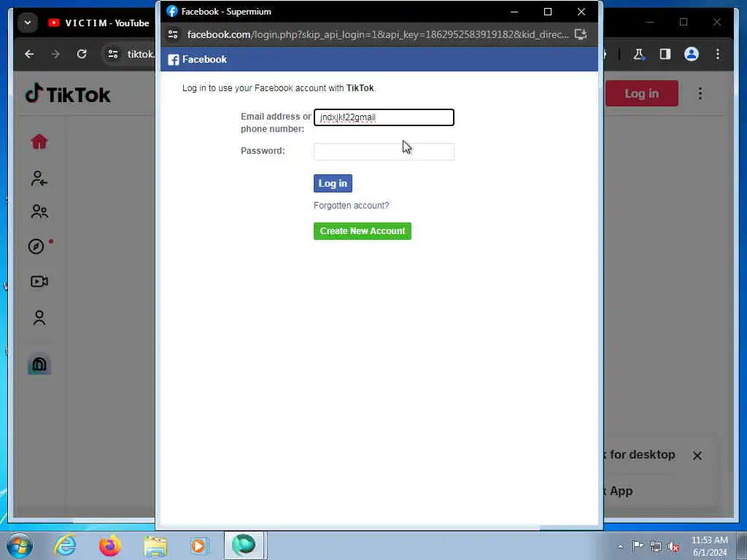Click the Facebook logo in blue header
747x560 pixels.
(x=174, y=60)
